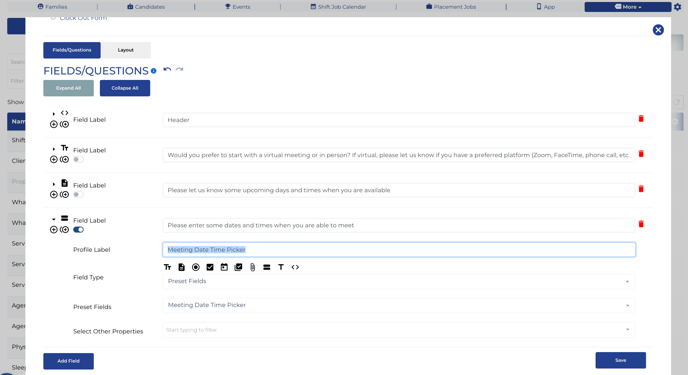Viewport: 688px width, 375px height.
Task: Expand the Header field row arrow
Action: pos(54,114)
